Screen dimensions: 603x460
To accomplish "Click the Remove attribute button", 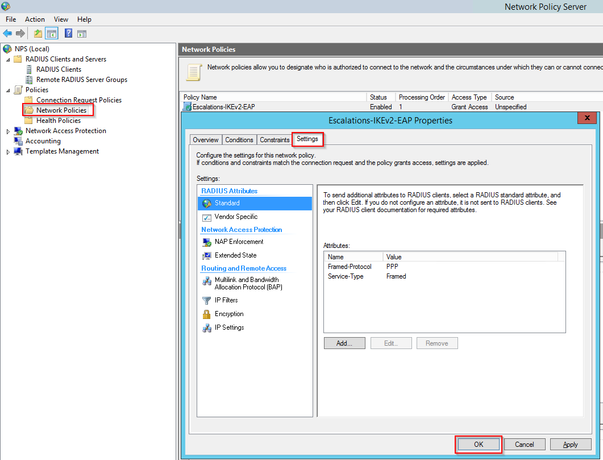I will click(437, 343).
